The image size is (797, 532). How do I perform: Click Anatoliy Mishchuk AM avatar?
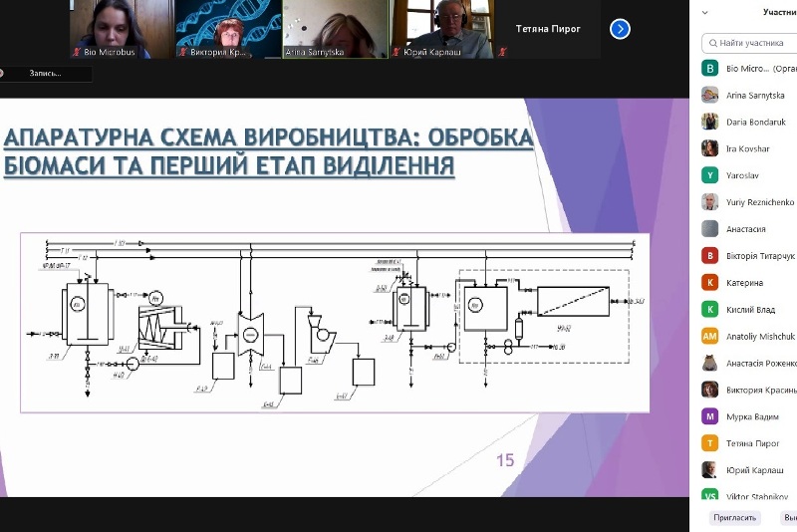click(x=709, y=336)
